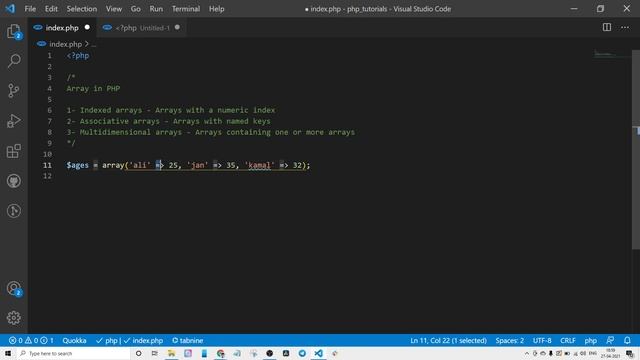Open Help menu
Screen dimensions: 640x360
[x=216, y=9]
